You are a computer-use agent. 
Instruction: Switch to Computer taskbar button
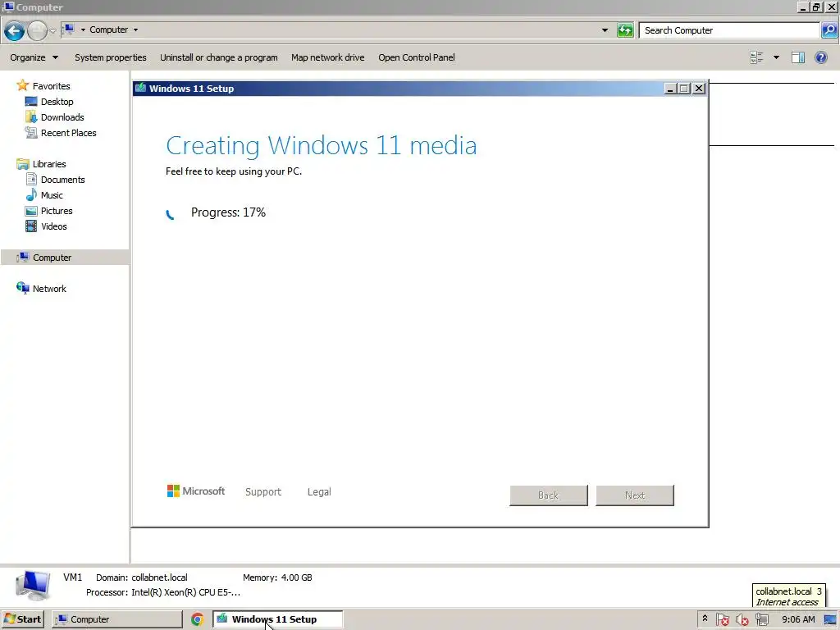coord(117,619)
